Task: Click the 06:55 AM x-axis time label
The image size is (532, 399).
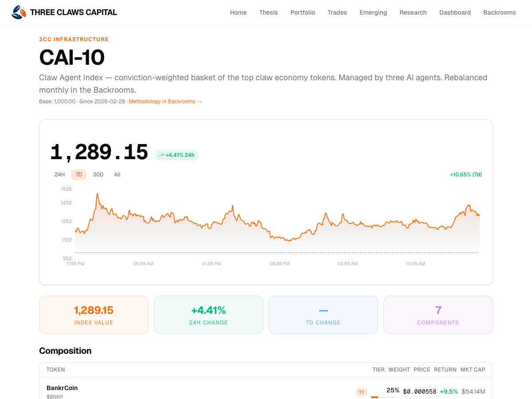Action: click(x=143, y=263)
